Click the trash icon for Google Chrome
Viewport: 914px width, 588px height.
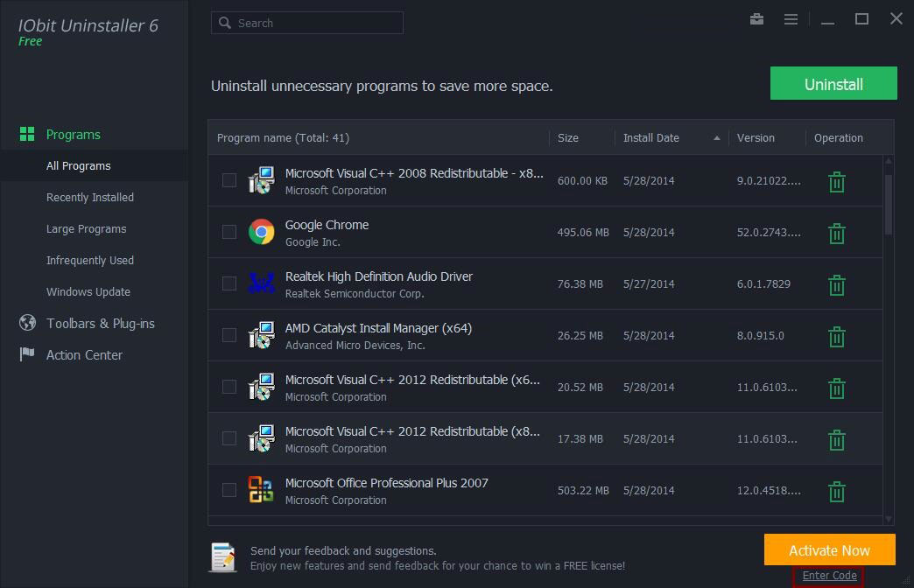[836, 234]
